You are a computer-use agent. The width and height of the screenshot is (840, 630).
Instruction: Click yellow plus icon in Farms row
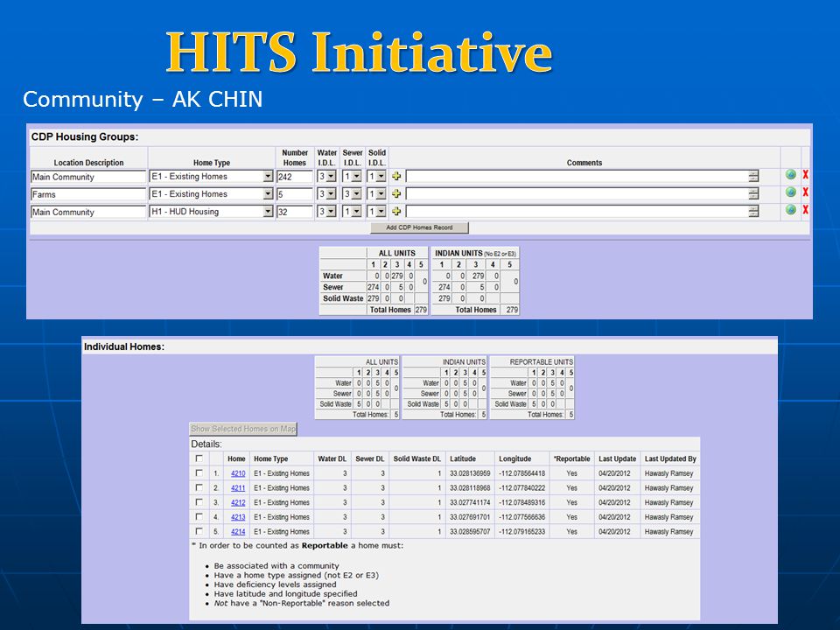tap(396, 193)
